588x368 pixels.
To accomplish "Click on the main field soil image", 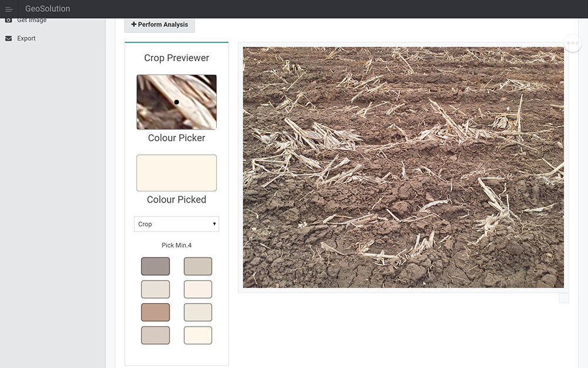I will [x=403, y=167].
